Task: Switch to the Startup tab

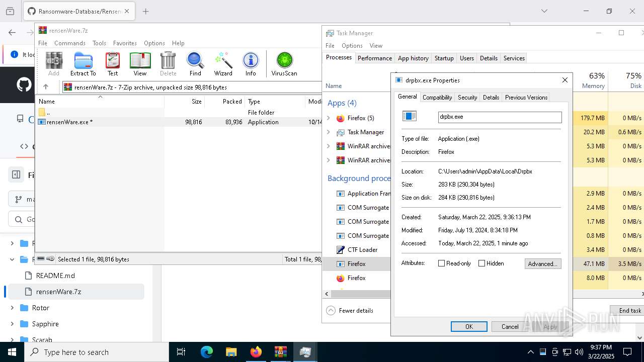Action: [x=444, y=58]
